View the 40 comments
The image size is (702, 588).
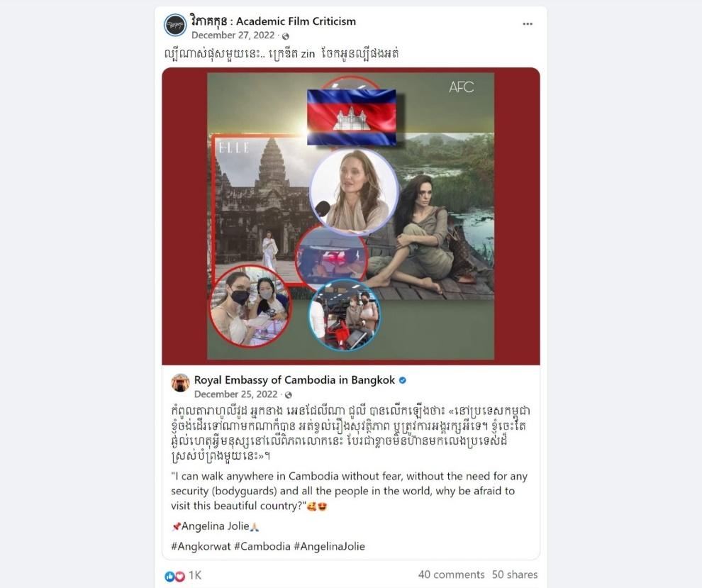451,575
